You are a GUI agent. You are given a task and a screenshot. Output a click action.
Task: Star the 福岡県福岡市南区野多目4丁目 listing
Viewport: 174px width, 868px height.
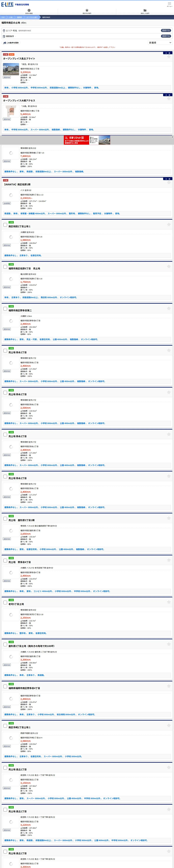click(x=169, y=686)
